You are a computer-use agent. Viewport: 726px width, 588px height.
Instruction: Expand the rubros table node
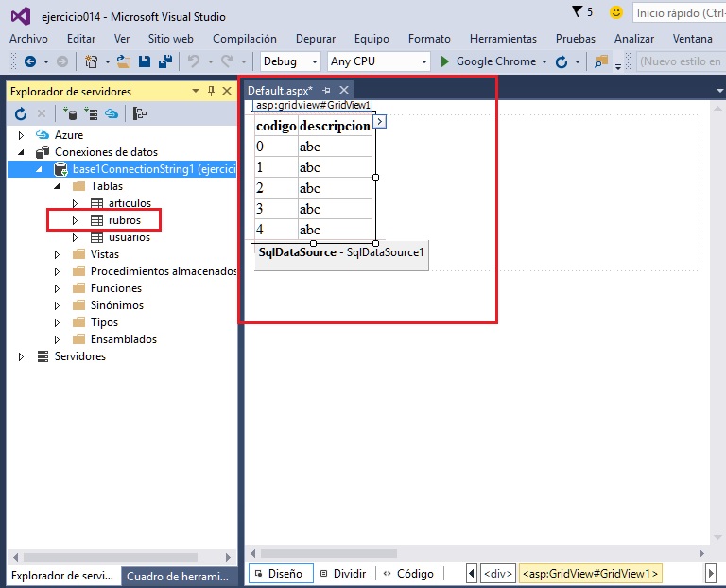pos(75,220)
